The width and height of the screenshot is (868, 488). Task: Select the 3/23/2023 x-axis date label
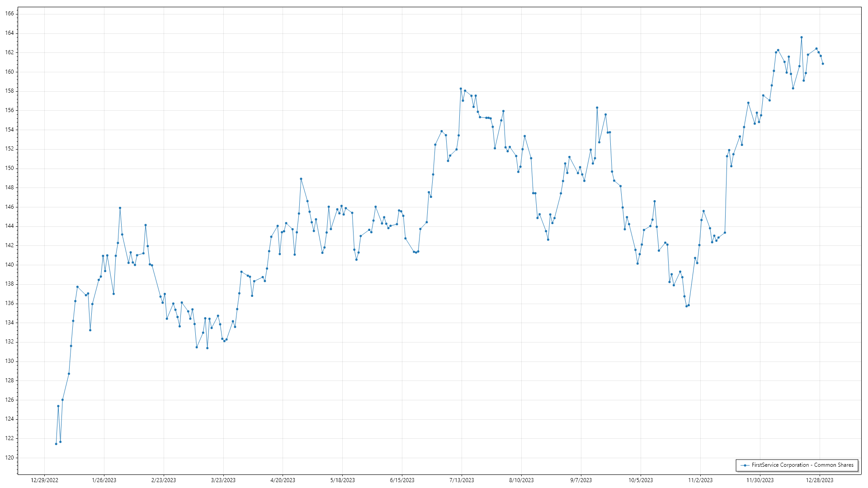223,480
